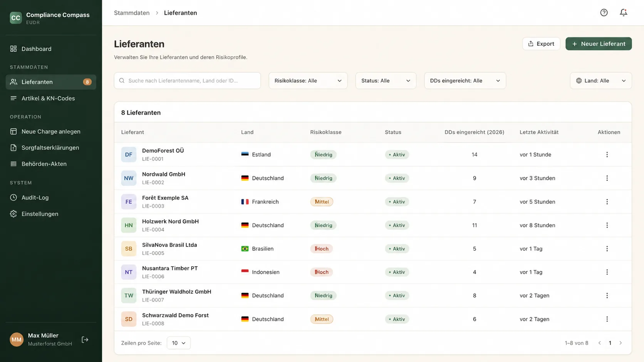
Task: Click Hoch risk badge of SilvaNova Brasil
Action: (x=322, y=249)
